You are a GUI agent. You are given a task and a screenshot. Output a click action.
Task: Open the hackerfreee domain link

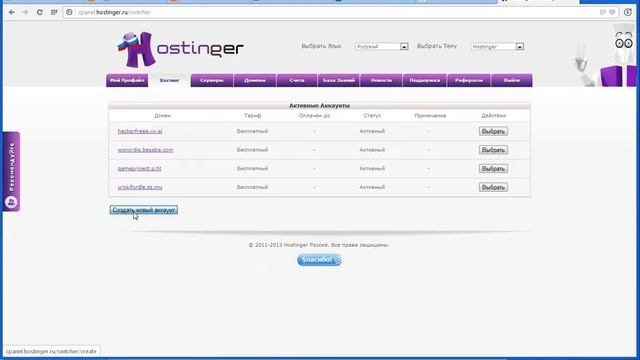[140, 131]
